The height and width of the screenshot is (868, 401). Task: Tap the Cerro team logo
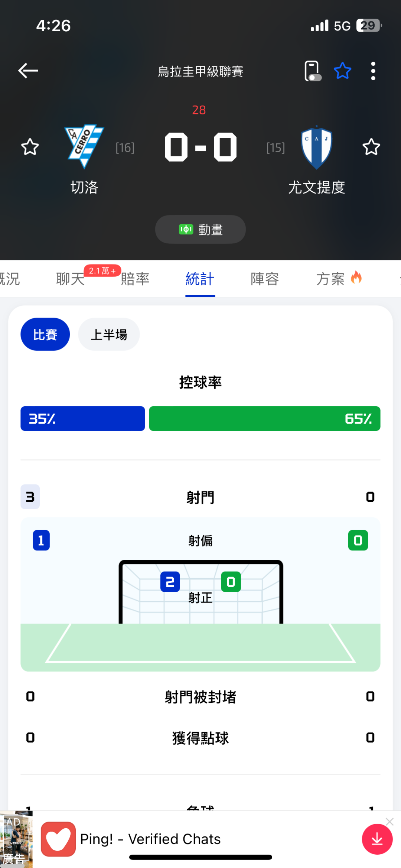pos(85,147)
